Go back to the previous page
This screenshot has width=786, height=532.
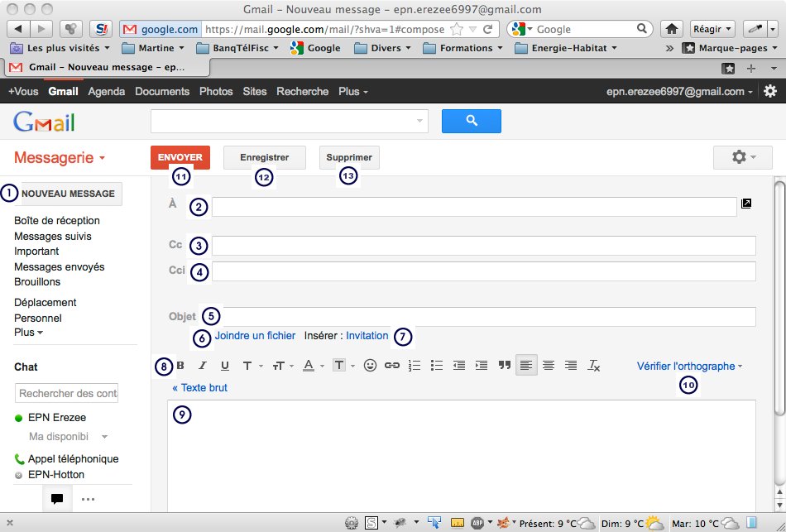pyautogui.click(x=18, y=29)
